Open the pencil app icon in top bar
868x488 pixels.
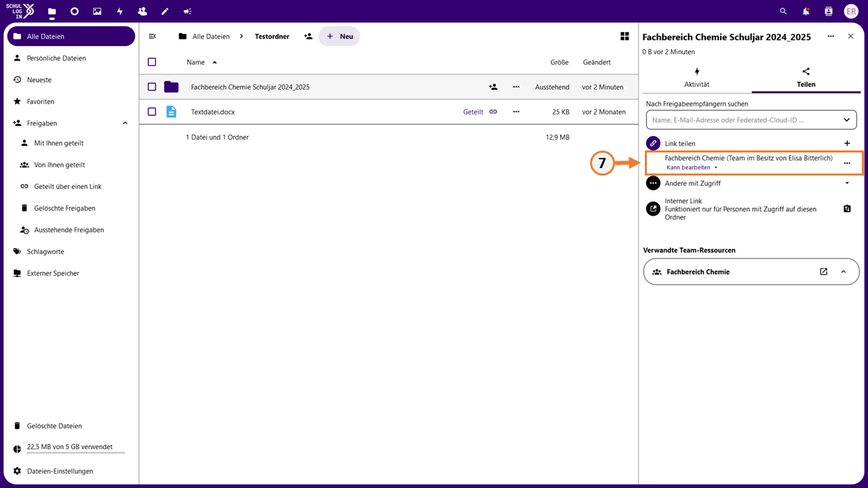[165, 12]
